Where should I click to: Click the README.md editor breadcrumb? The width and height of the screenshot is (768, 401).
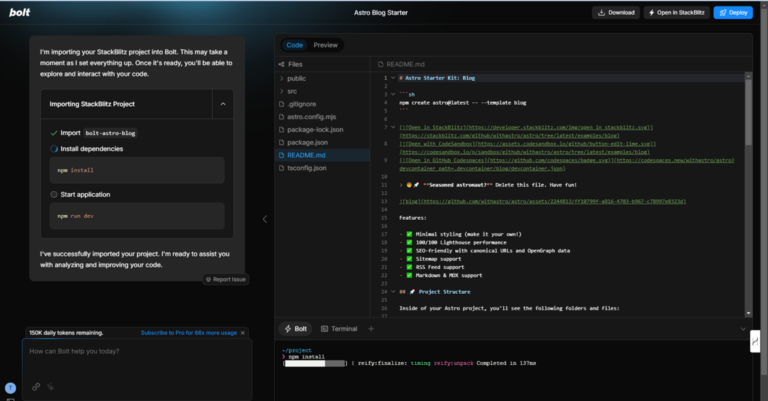401,64
